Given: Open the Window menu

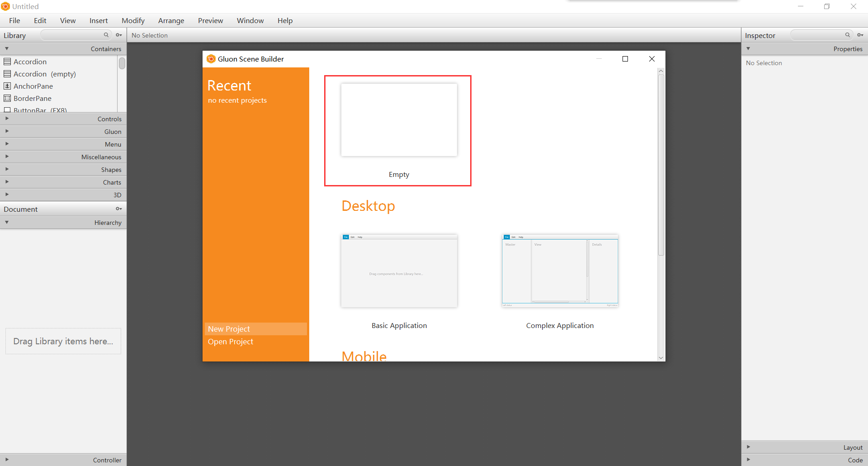Looking at the screenshot, I should point(250,20).
